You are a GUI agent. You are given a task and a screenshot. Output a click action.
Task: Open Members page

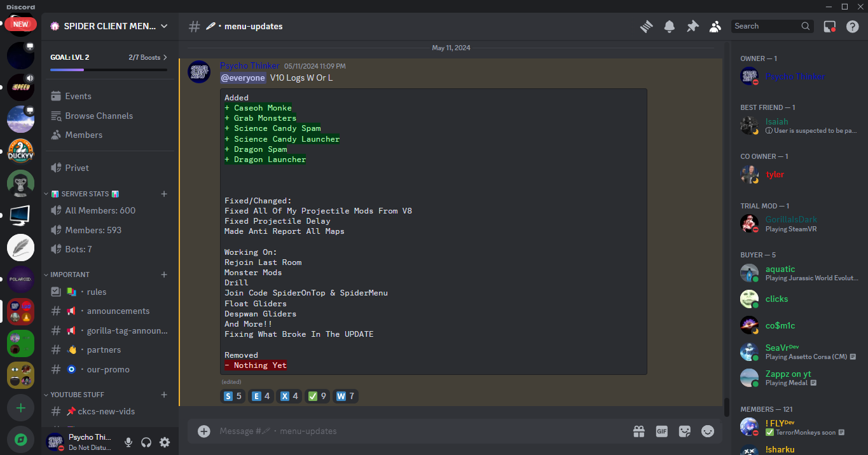[x=110, y=135]
